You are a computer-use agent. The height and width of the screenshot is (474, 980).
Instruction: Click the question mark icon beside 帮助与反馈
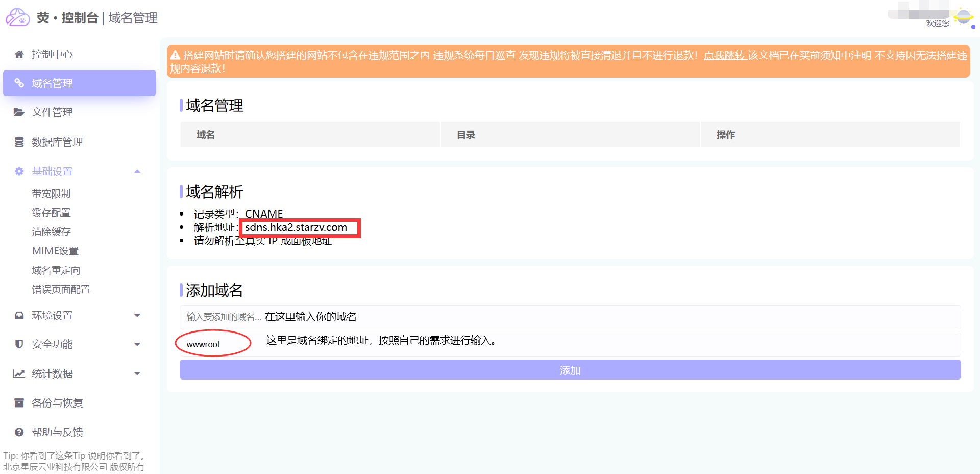click(x=19, y=432)
